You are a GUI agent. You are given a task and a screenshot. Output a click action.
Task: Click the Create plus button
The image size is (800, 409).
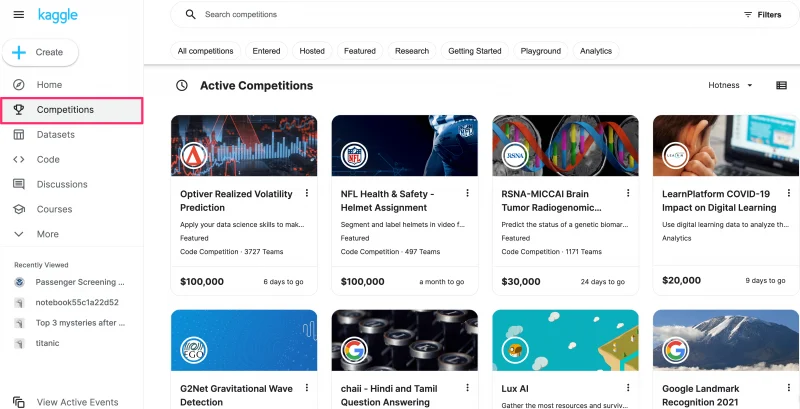pyautogui.click(x=40, y=52)
